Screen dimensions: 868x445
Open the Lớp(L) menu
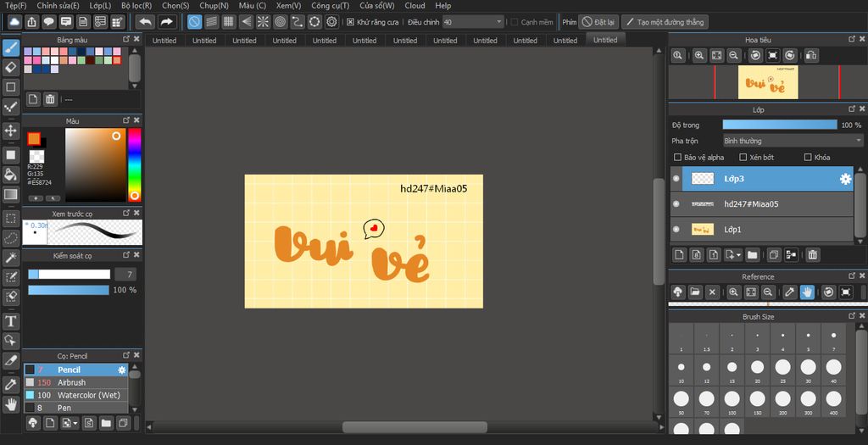[x=100, y=6]
